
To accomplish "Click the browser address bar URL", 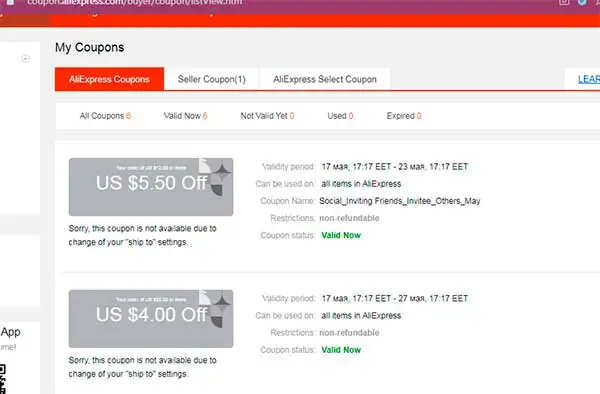I will click(134, 2).
